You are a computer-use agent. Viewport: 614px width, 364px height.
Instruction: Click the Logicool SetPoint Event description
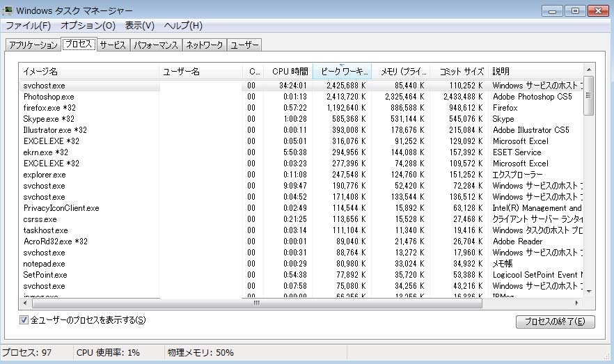pos(537,275)
